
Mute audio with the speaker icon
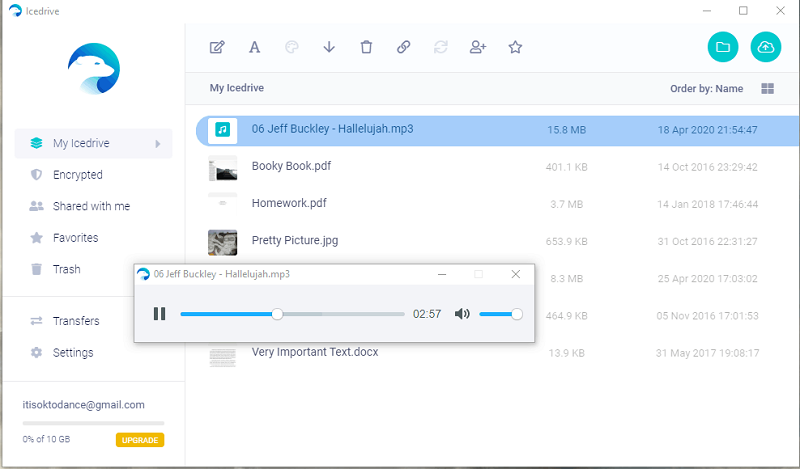(x=462, y=314)
